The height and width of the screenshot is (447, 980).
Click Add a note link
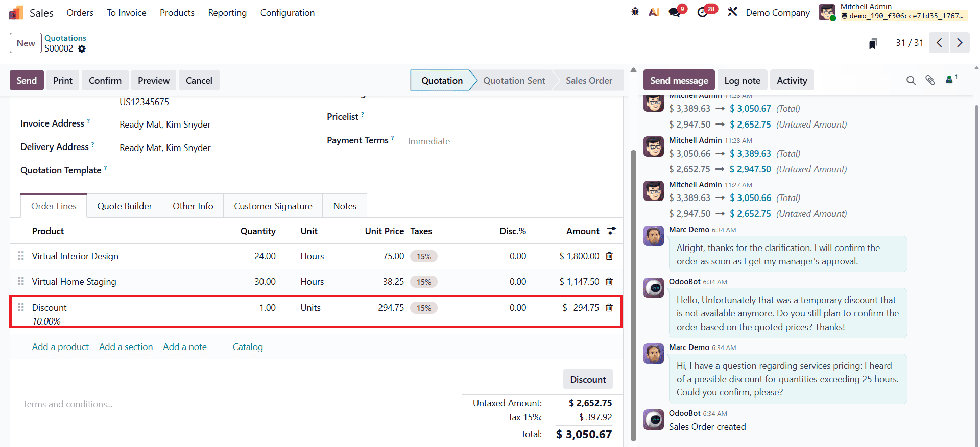tap(185, 347)
